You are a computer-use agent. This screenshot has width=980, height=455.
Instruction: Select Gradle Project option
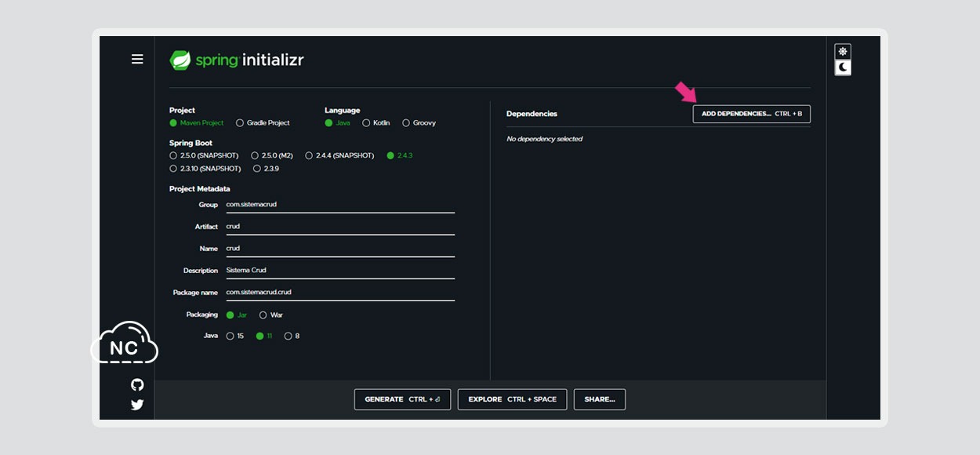tap(263, 123)
